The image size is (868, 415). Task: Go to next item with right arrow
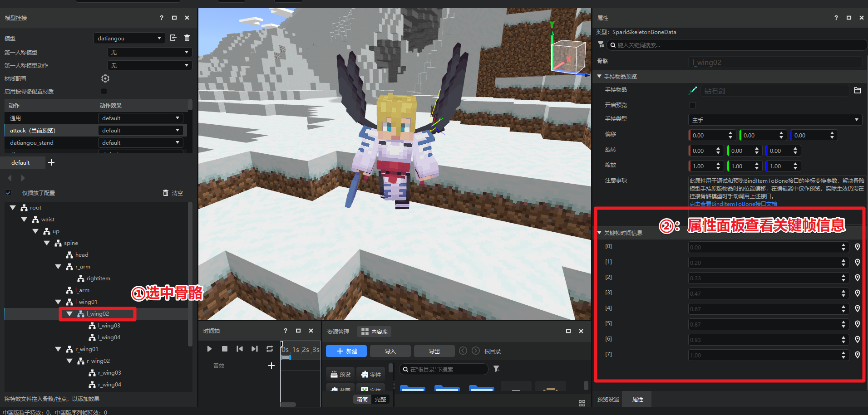click(x=23, y=178)
